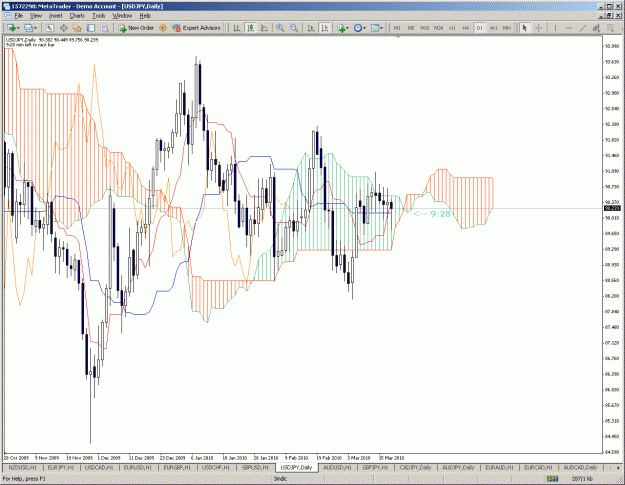The height and width of the screenshot is (485, 625).
Task: Select the H4 timeframe
Action: [x=466, y=28]
